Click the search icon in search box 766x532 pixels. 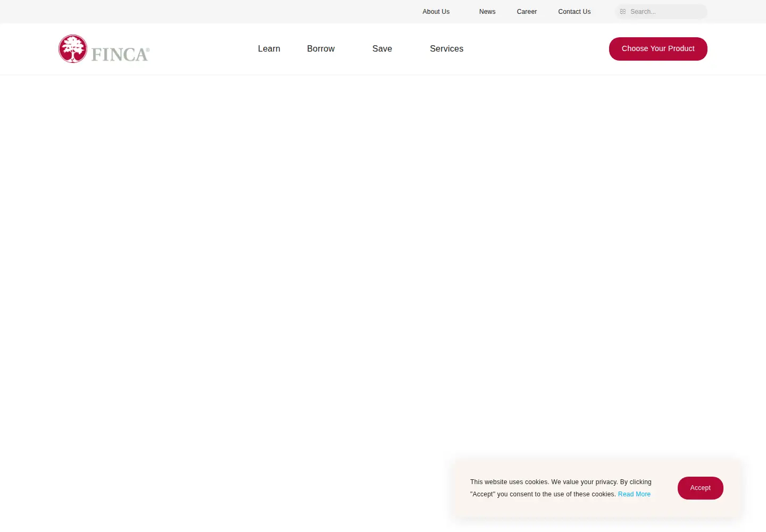623,12
